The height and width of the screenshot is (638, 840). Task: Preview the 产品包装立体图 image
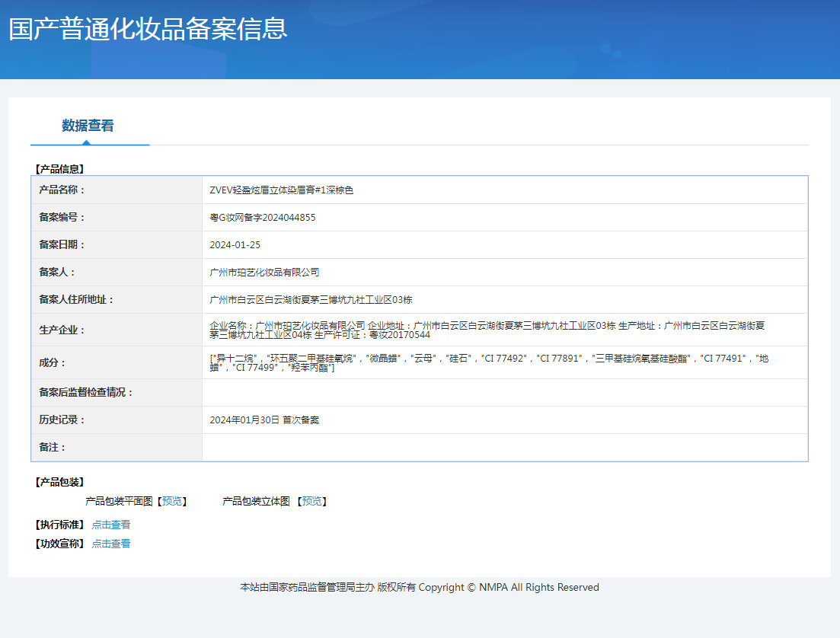tap(311, 502)
